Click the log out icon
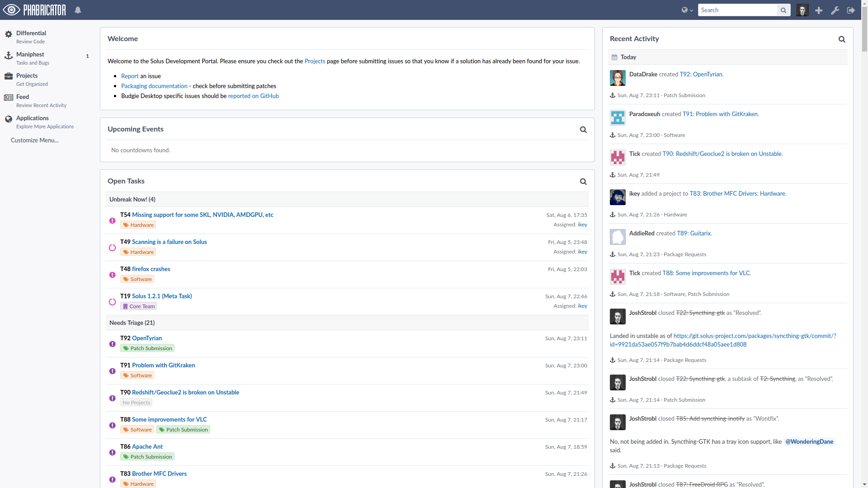 (x=851, y=10)
